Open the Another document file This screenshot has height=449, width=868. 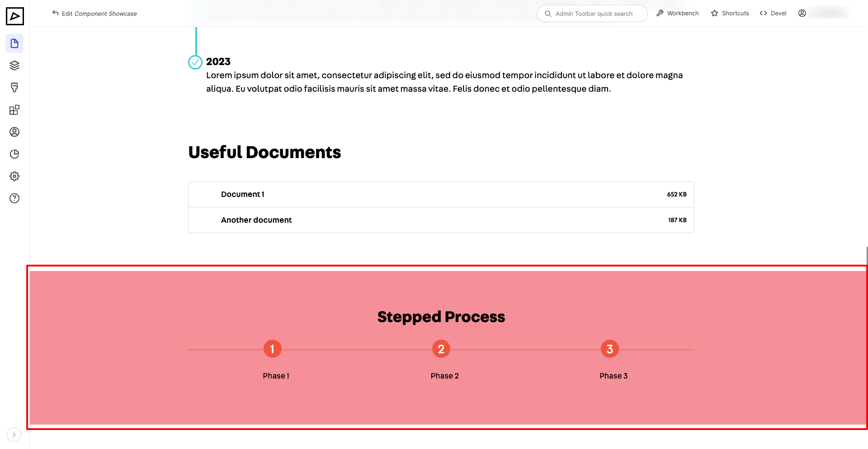(256, 220)
